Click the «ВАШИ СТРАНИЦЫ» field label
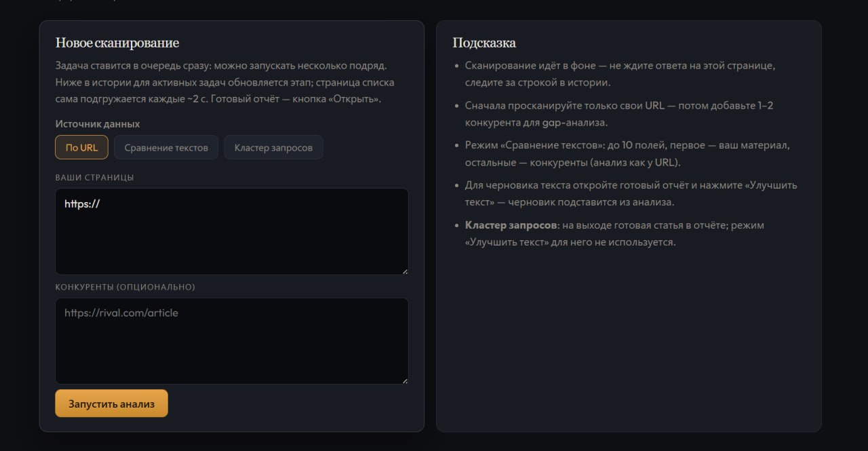This screenshot has width=868, height=451. 94,177
